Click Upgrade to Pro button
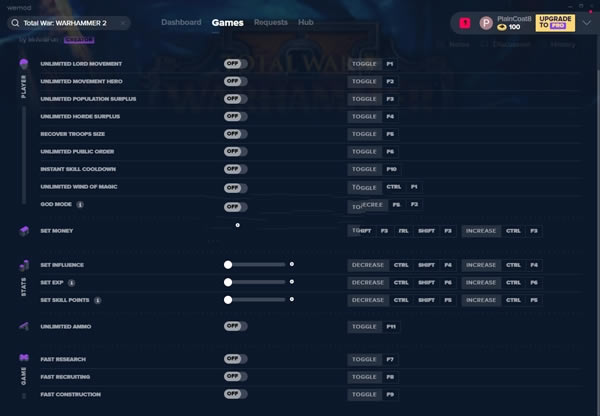The height and width of the screenshot is (416, 600). pyautogui.click(x=555, y=22)
